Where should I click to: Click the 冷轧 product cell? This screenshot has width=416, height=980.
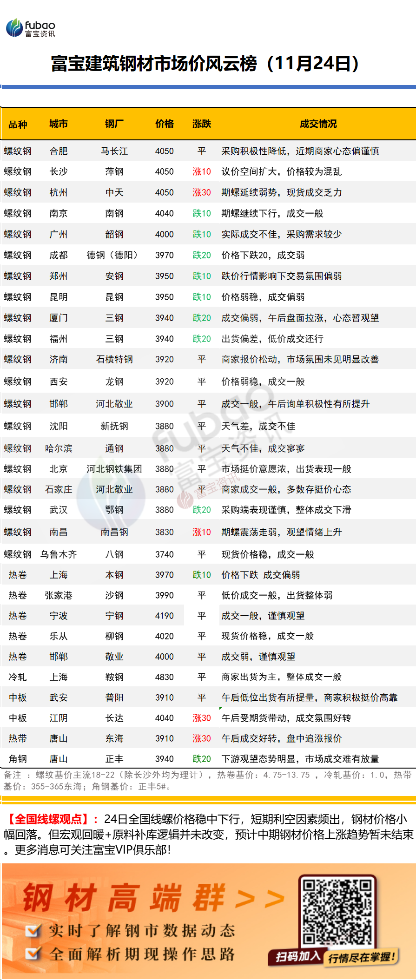click(18, 677)
